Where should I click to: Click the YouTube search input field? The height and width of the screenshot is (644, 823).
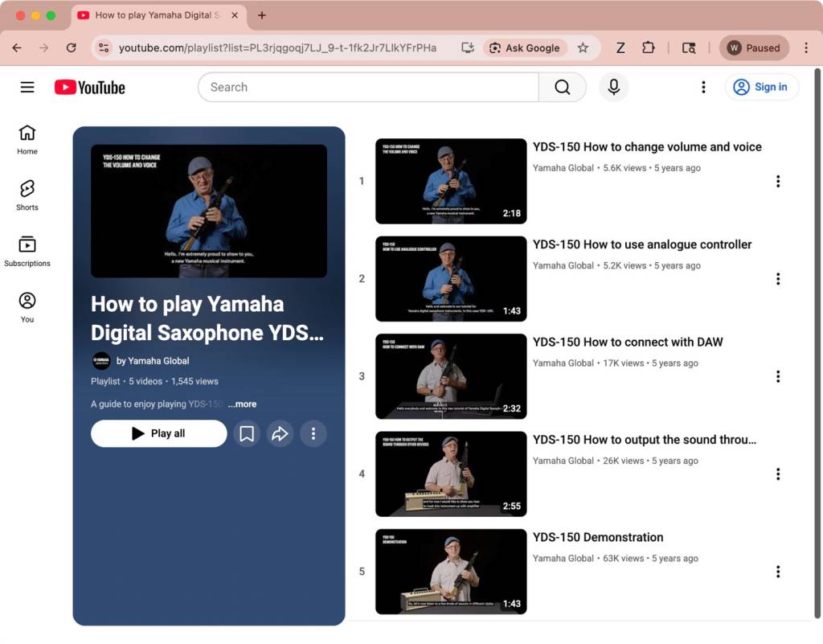368,87
